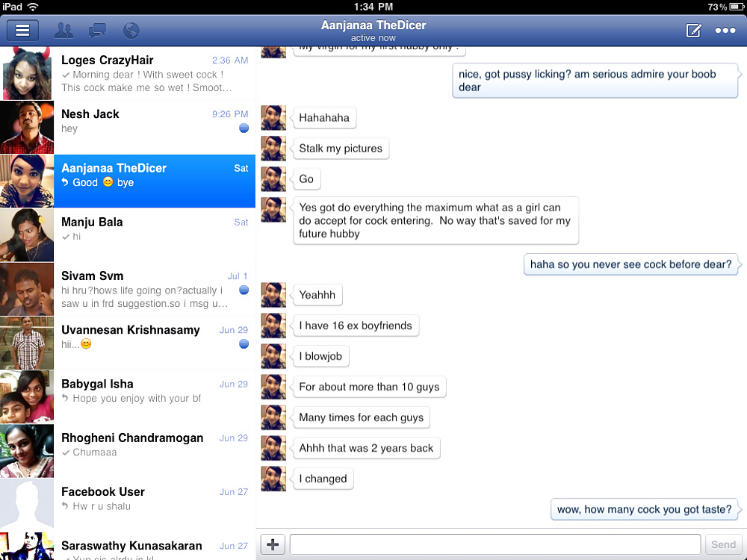The height and width of the screenshot is (560, 747).
Task: Open the Manju Bala conversation
Action: [153, 234]
